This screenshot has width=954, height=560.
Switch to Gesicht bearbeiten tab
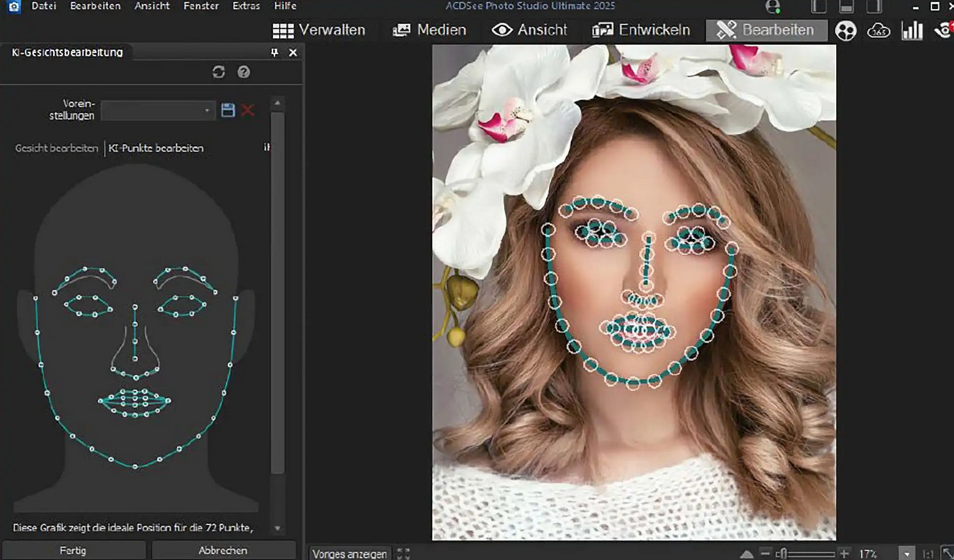[x=57, y=148]
